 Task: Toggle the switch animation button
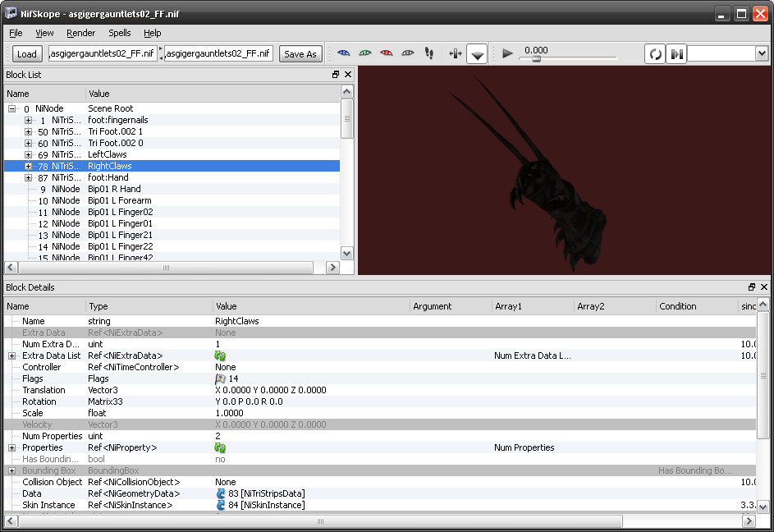pos(676,54)
